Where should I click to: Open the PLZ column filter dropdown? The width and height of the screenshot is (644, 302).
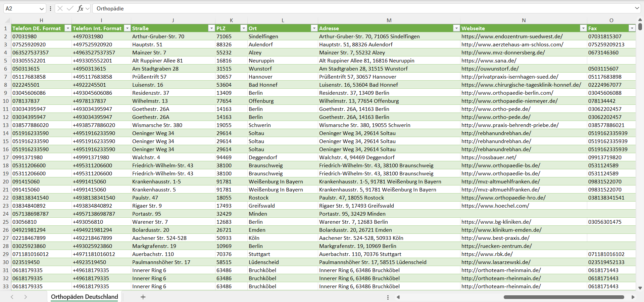[x=244, y=28]
